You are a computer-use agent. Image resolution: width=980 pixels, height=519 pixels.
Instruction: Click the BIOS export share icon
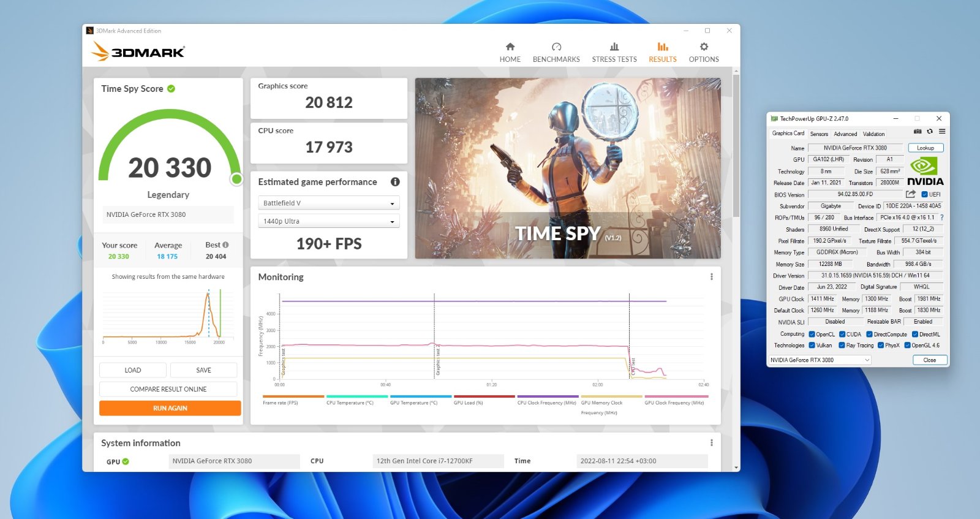click(x=911, y=194)
